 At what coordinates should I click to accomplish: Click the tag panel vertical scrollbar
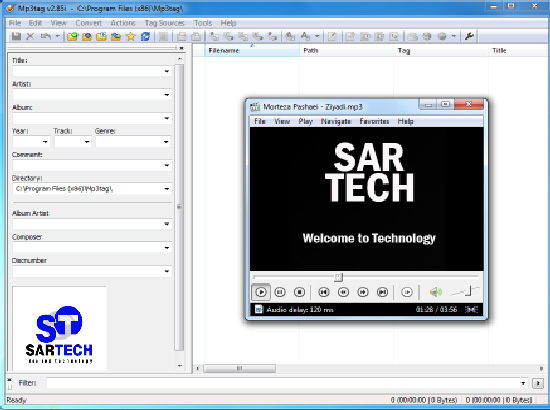coord(179,207)
